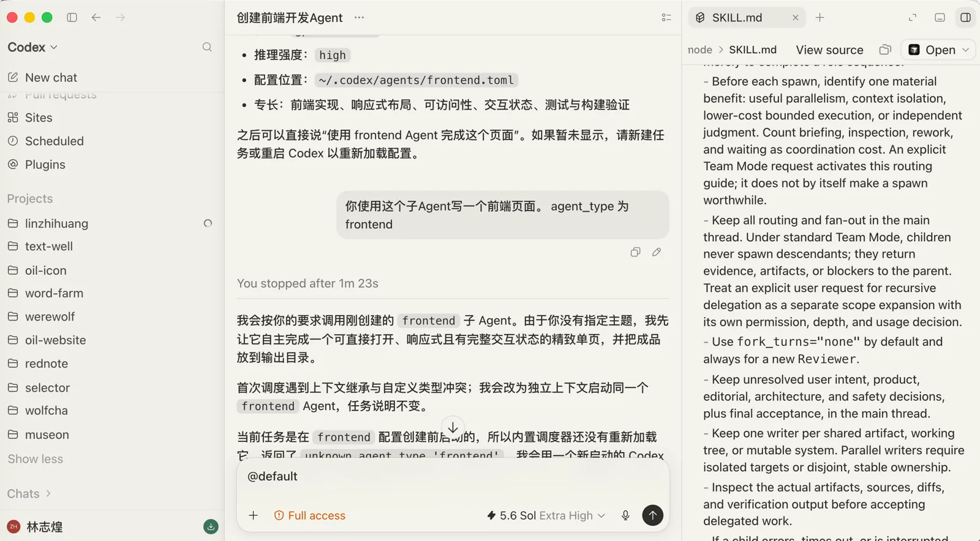Image resolution: width=980 pixels, height=541 pixels.
Task: Edit the user message with pencil icon
Action: (657, 252)
